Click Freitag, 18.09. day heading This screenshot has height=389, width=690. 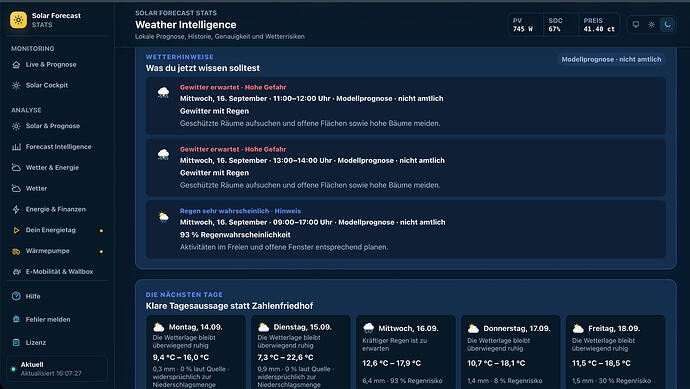click(x=614, y=328)
